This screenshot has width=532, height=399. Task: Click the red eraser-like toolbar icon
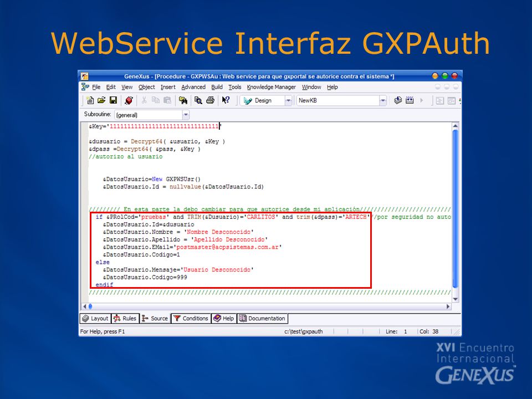pyautogui.click(x=129, y=100)
